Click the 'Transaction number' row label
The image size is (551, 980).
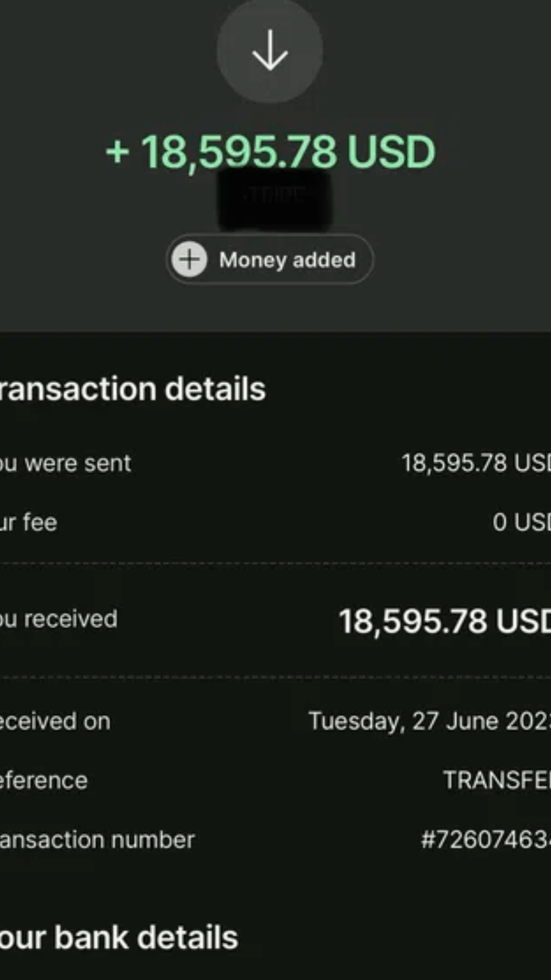click(x=97, y=840)
